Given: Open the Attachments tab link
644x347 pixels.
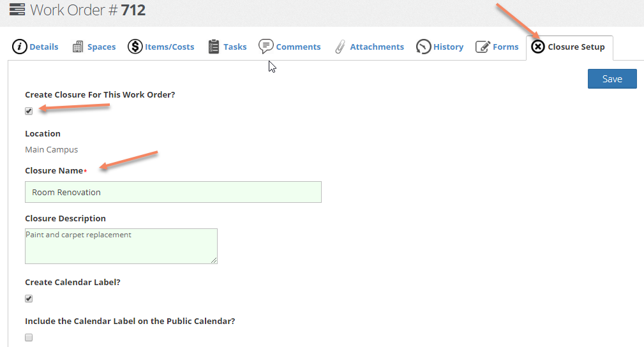Looking at the screenshot, I should point(377,47).
